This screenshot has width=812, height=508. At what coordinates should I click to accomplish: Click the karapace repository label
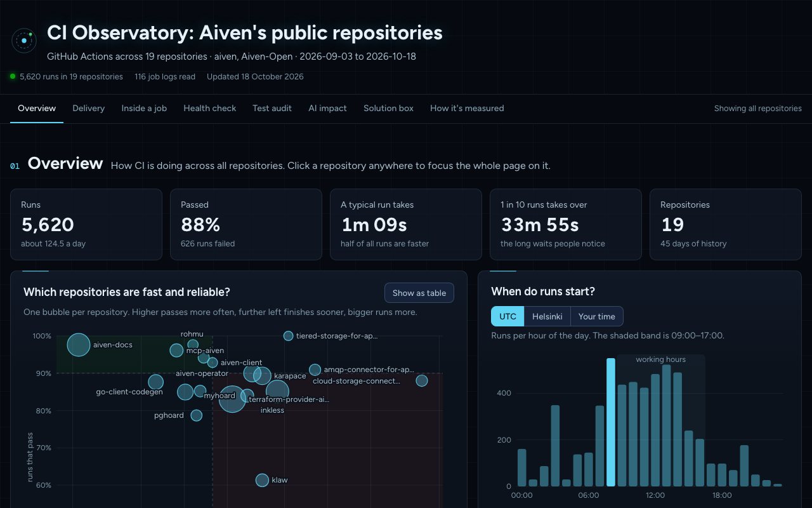coord(290,376)
